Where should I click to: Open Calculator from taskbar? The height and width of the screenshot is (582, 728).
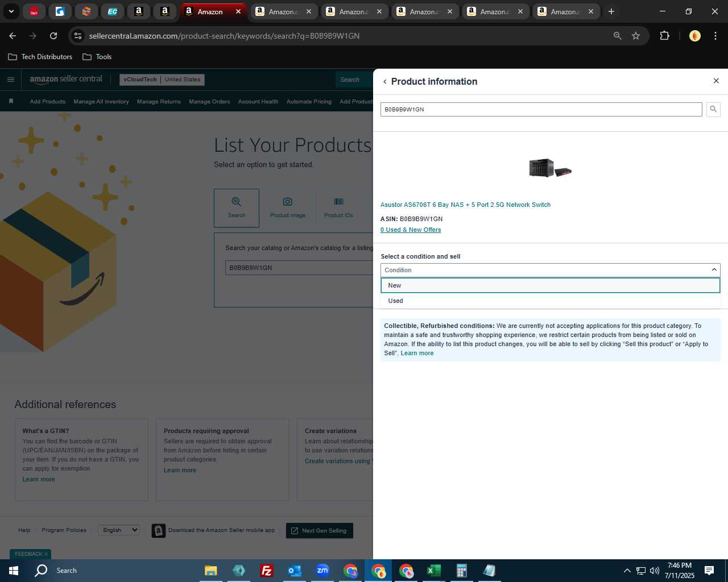[x=462, y=571]
